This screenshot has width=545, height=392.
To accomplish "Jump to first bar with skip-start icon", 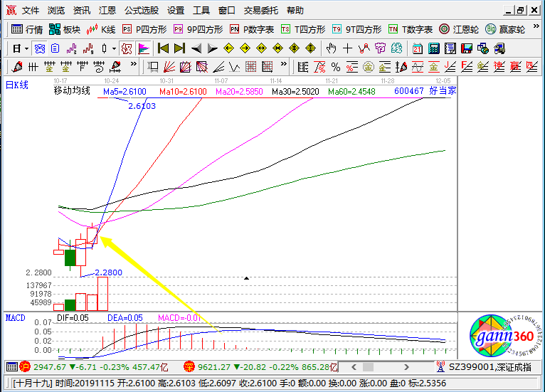I will click(163, 48).
